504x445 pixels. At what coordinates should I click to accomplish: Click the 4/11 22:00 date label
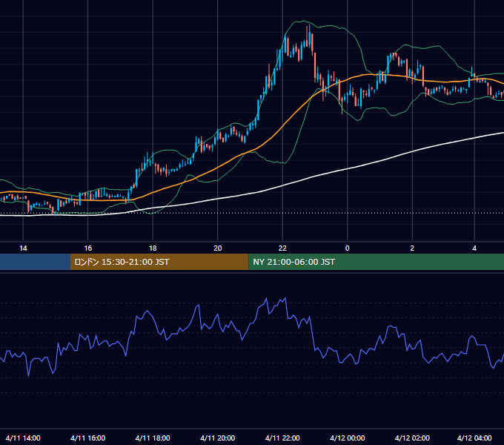pos(282,438)
